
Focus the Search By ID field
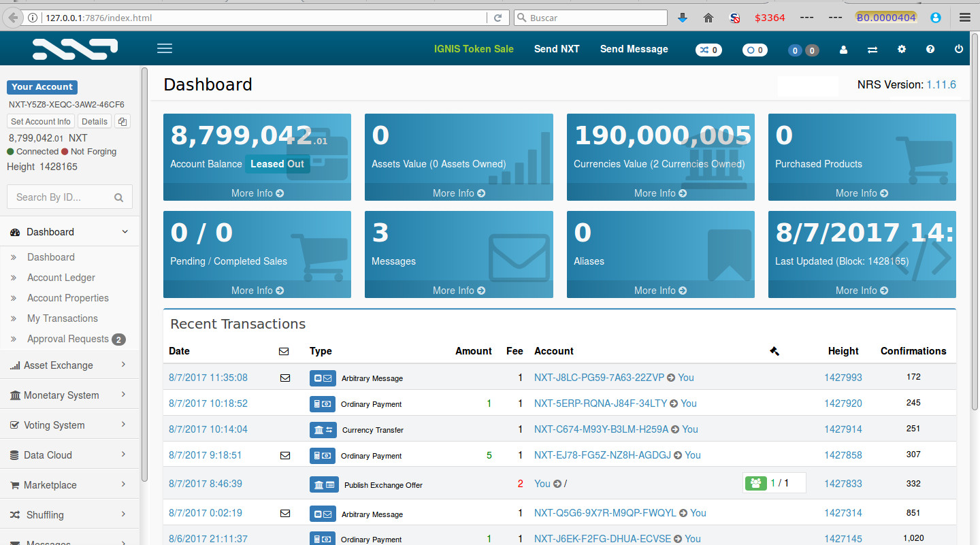pyautogui.click(x=69, y=197)
